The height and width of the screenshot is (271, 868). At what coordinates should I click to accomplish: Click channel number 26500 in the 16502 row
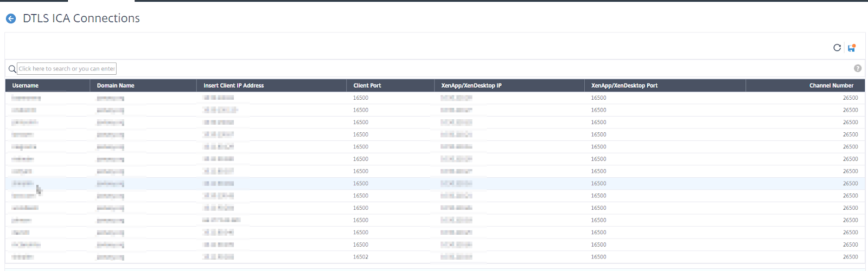pos(850,257)
